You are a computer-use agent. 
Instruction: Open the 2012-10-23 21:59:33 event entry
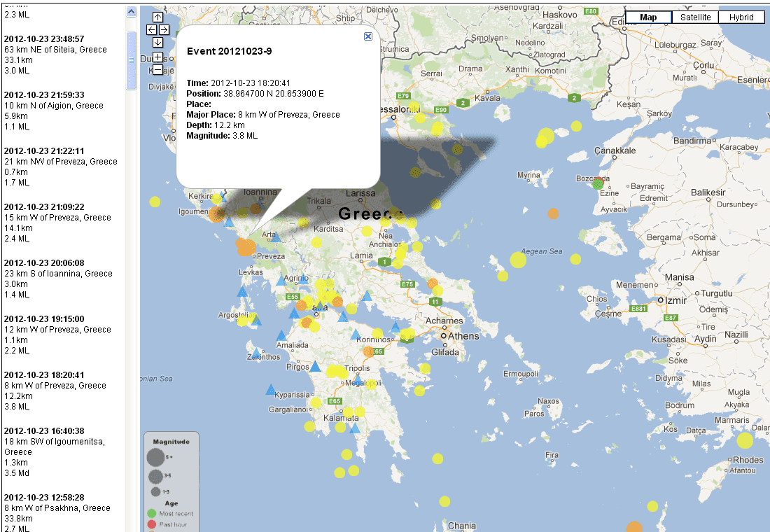53,111
